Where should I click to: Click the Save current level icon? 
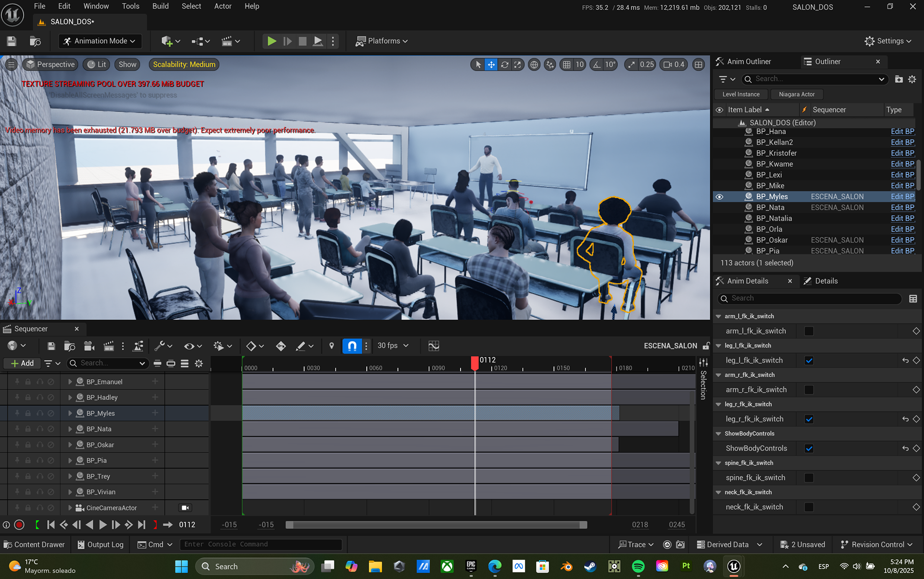12,41
